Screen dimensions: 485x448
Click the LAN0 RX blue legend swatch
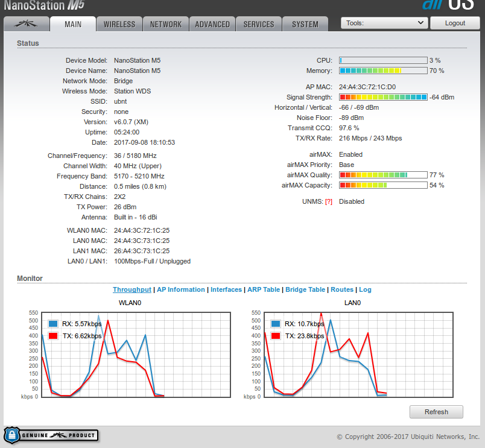point(276,324)
